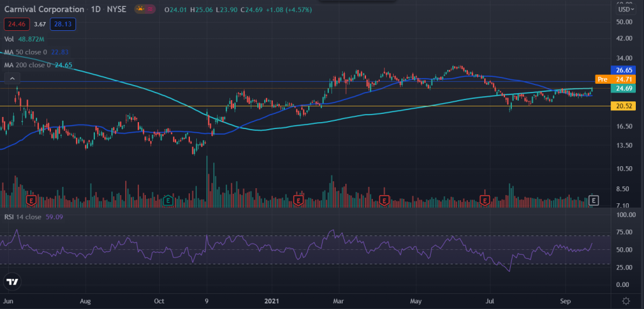Screen dimensions: 644x309
Task: Click the green 24.69 last price label
Action: click(623, 88)
